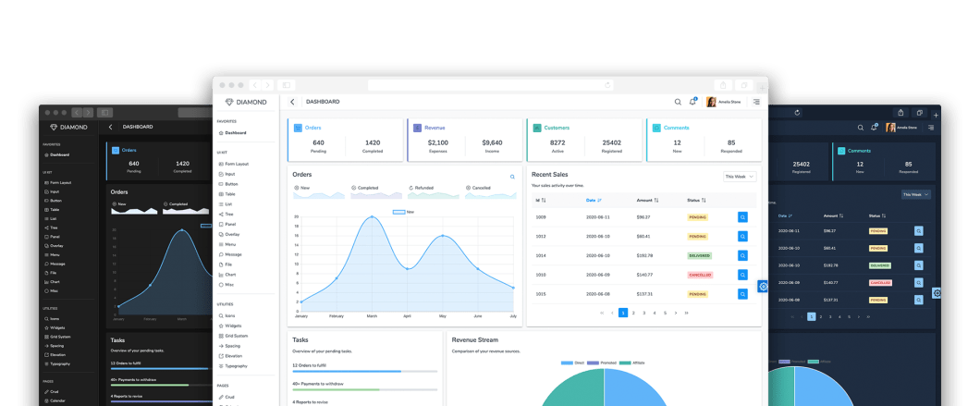Collapse sidebar with back chevron in left dark window
The width and height of the screenshot is (980, 406).
[111, 127]
